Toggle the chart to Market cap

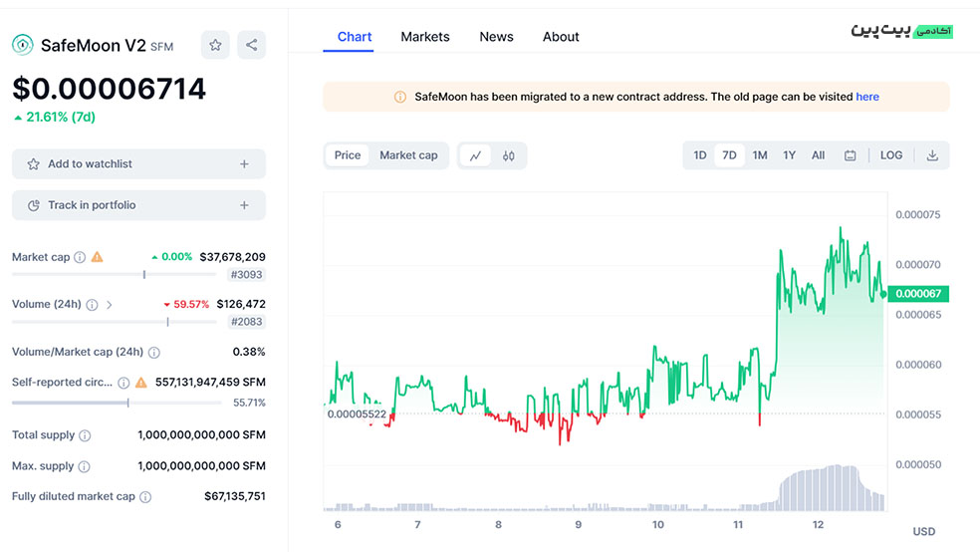(x=408, y=155)
